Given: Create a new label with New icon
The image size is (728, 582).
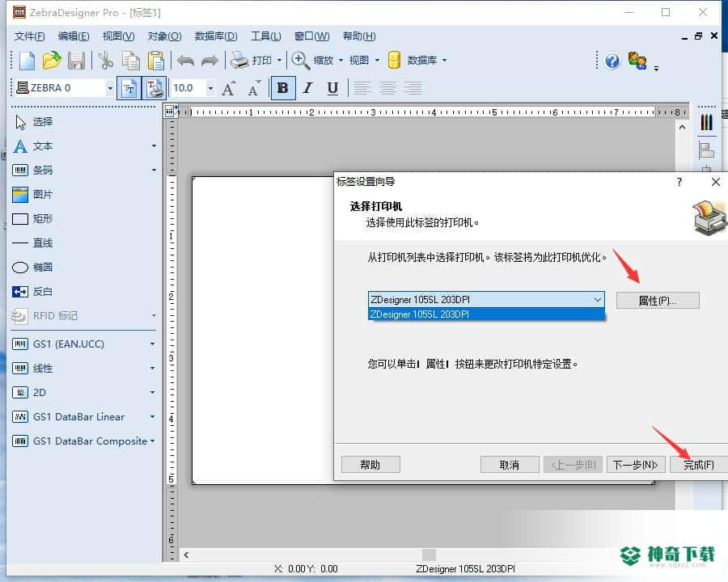Looking at the screenshot, I should click(x=27, y=61).
